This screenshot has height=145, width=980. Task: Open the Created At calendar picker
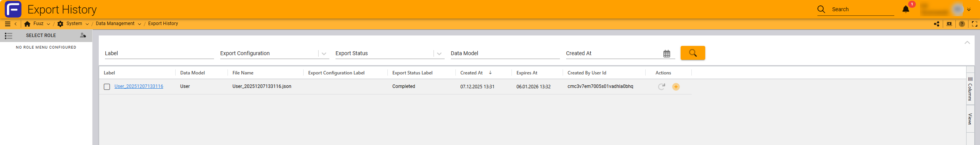tap(667, 54)
